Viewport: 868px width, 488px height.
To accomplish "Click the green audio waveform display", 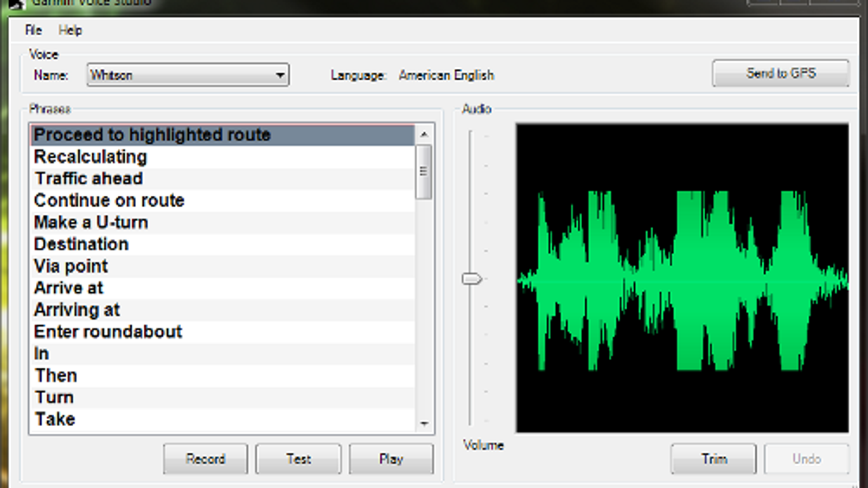I will [682, 278].
